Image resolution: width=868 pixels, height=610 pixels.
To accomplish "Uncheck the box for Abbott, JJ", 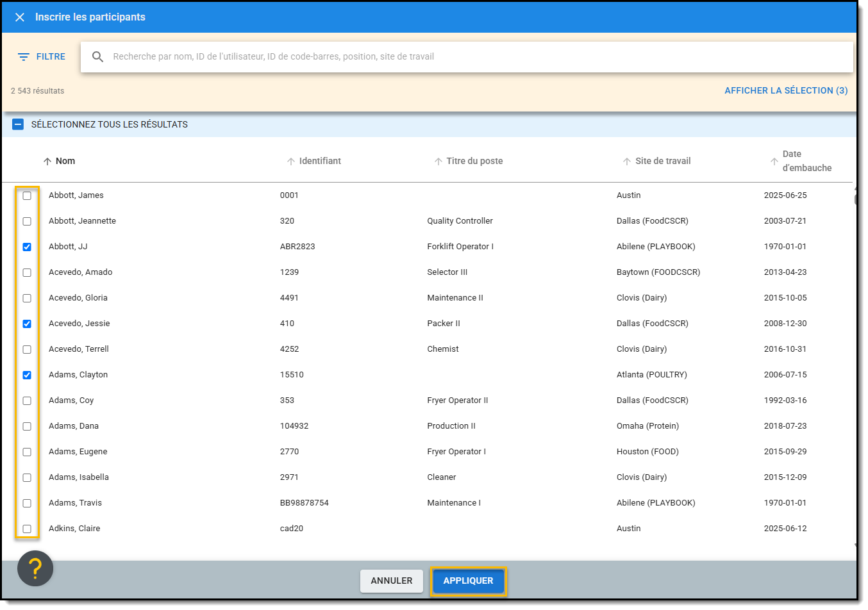I will click(27, 247).
